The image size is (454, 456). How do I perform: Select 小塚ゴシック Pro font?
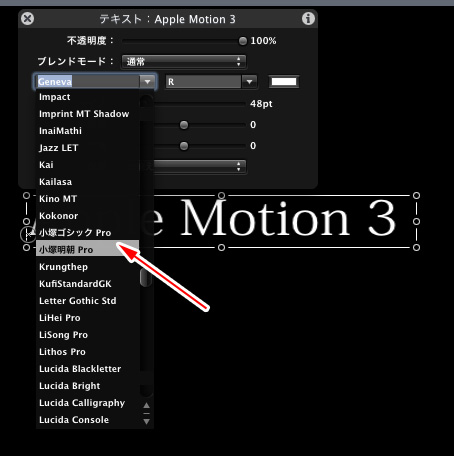point(88,233)
